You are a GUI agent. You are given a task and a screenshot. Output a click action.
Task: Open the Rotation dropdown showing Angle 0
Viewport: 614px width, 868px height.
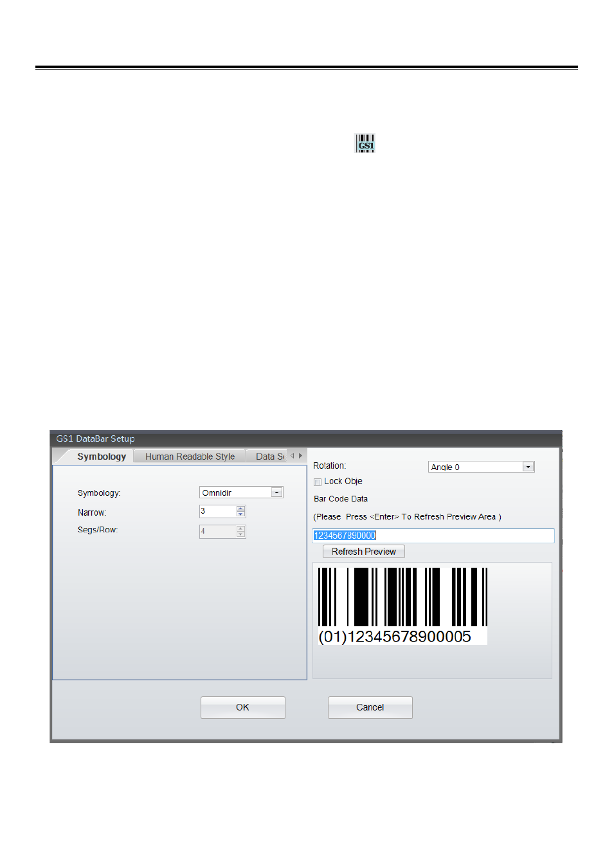[481, 467]
